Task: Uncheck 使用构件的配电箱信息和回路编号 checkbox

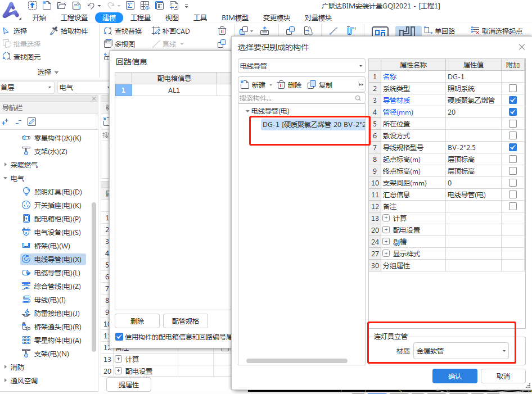Action: pyautogui.click(x=119, y=337)
